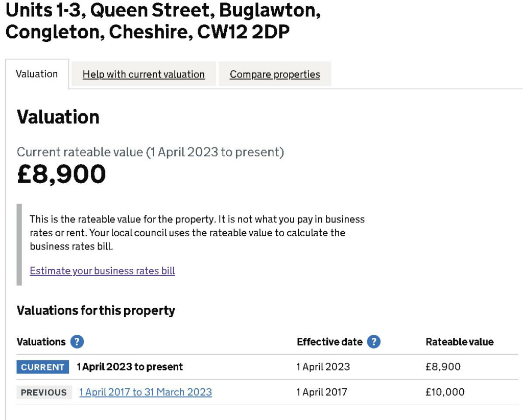
Task: Click Estimate your business rates bill
Action: coord(102,270)
